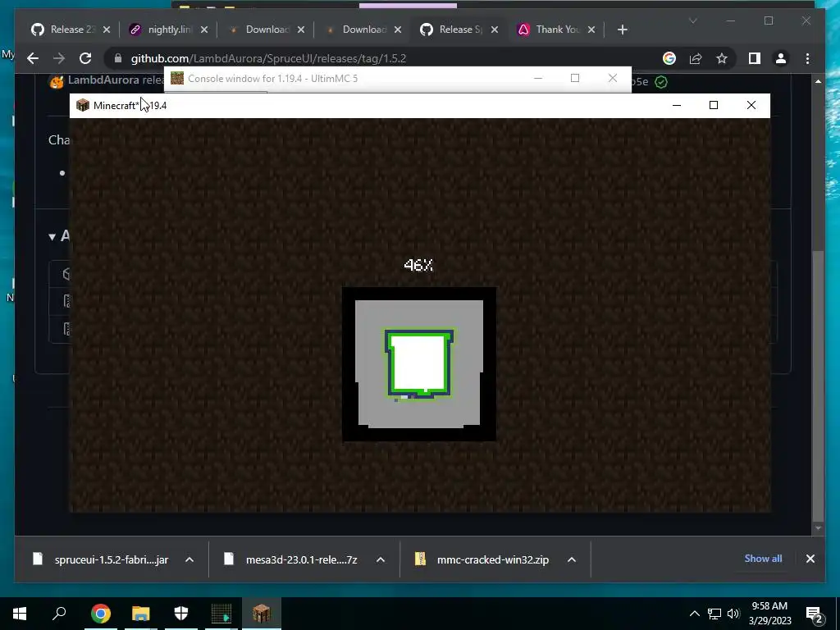Open network status tray icon
This screenshot has width=840, height=630.
click(x=714, y=614)
